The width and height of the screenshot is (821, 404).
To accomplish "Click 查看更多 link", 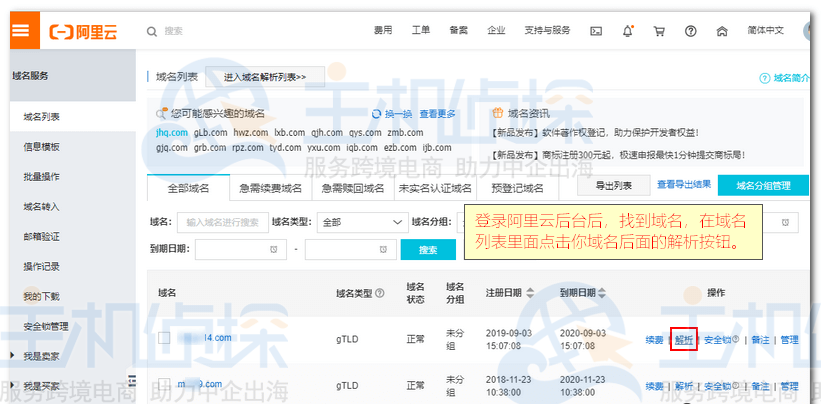I will (x=437, y=114).
